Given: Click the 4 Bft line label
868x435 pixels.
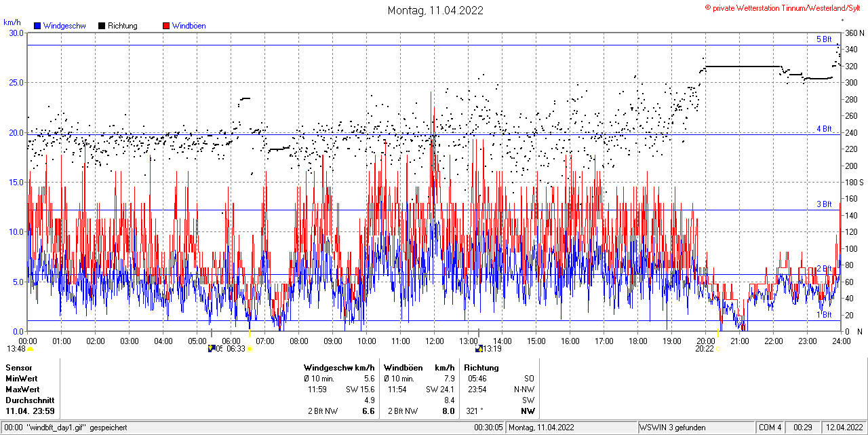Looking at the screenshot, I should (824, 128).
